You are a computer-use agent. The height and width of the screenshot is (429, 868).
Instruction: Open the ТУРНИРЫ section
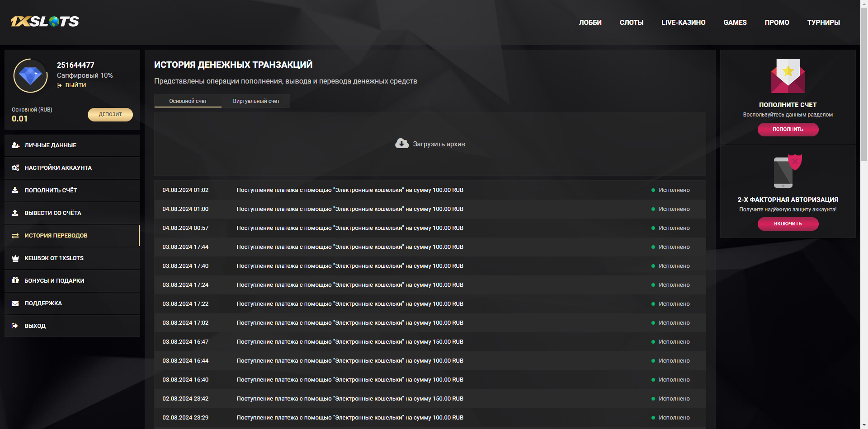click(x=823, y=23)
